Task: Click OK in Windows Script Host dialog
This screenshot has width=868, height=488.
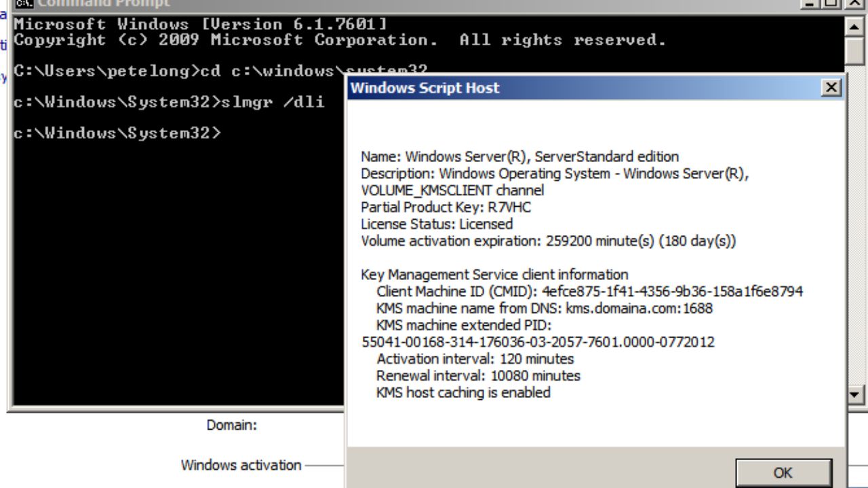Action: point(783,473)
